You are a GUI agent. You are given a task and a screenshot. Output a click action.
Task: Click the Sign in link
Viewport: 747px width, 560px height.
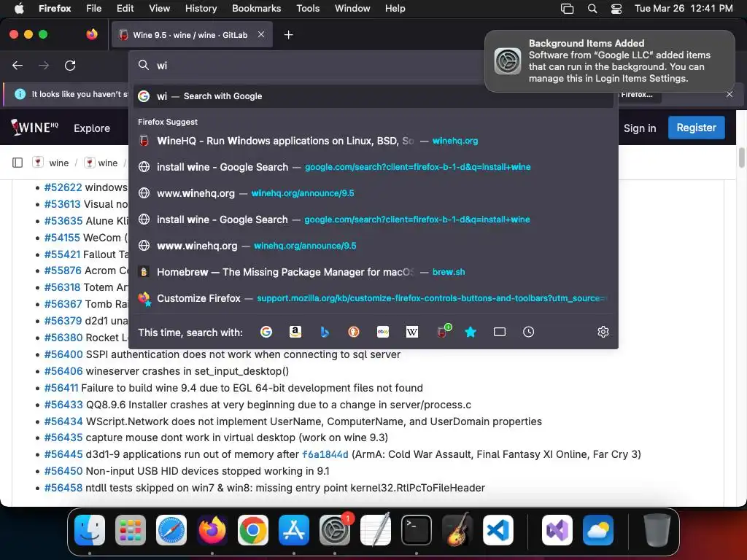click(640, 128)
